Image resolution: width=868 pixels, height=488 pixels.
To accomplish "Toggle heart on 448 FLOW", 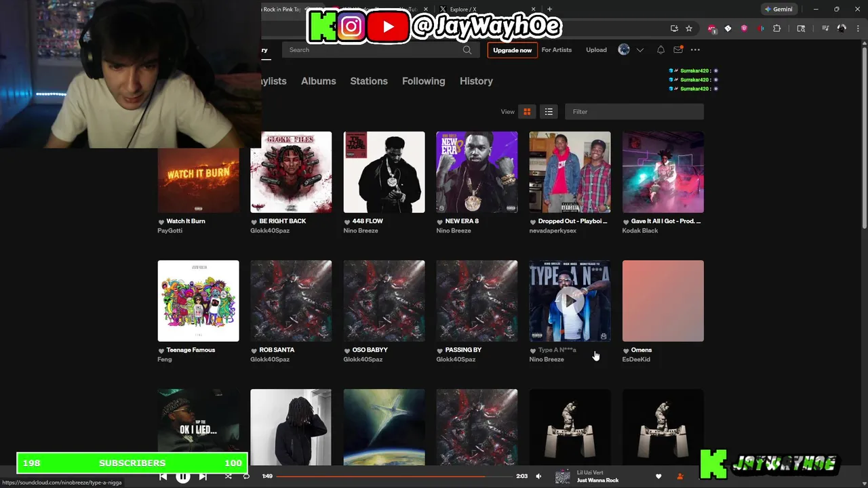I will click(x=347, y=222).
